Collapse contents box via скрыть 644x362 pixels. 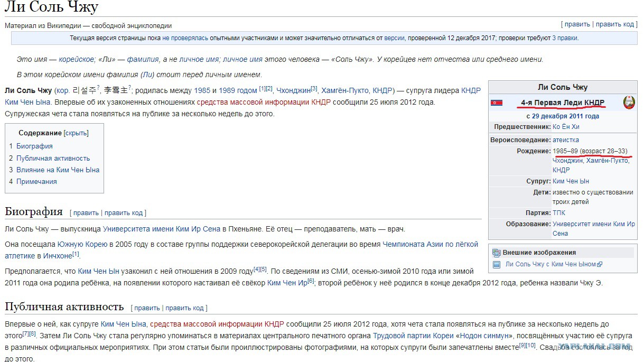(x=76, y=133)
